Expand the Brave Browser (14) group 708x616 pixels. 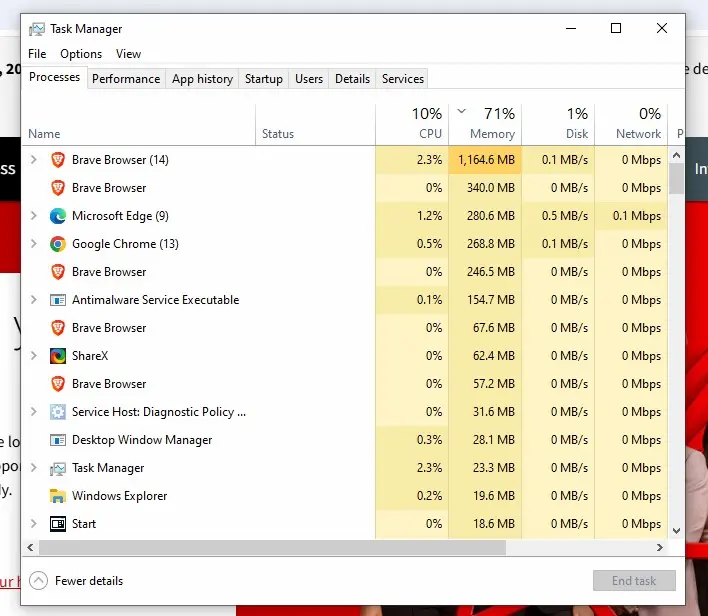(33, 159)
